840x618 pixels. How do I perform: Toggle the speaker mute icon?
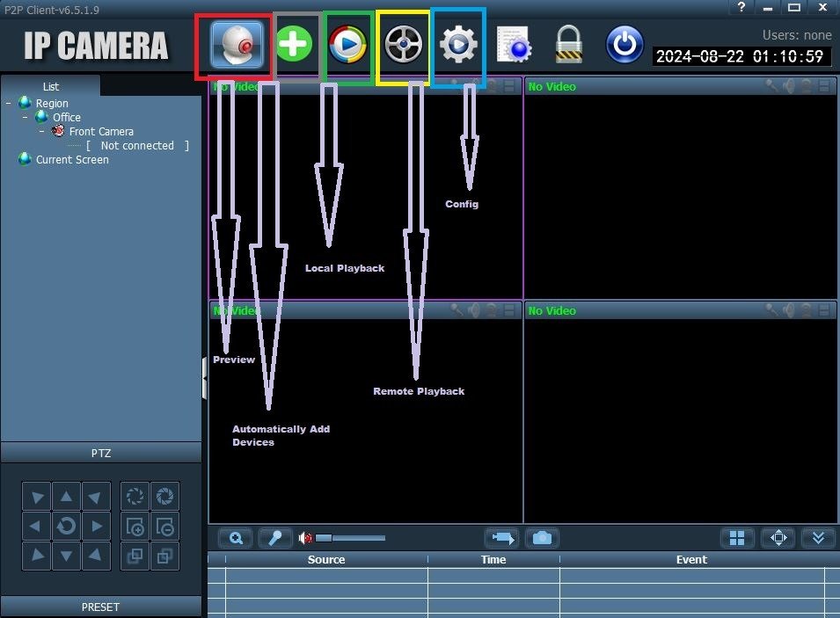pyautogui.click(x=305, y=538)
